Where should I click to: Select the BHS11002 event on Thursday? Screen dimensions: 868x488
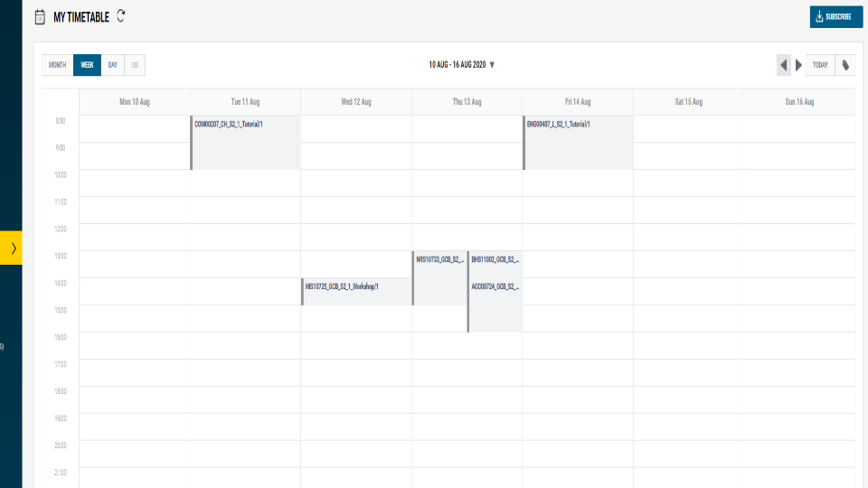point(495,265)
